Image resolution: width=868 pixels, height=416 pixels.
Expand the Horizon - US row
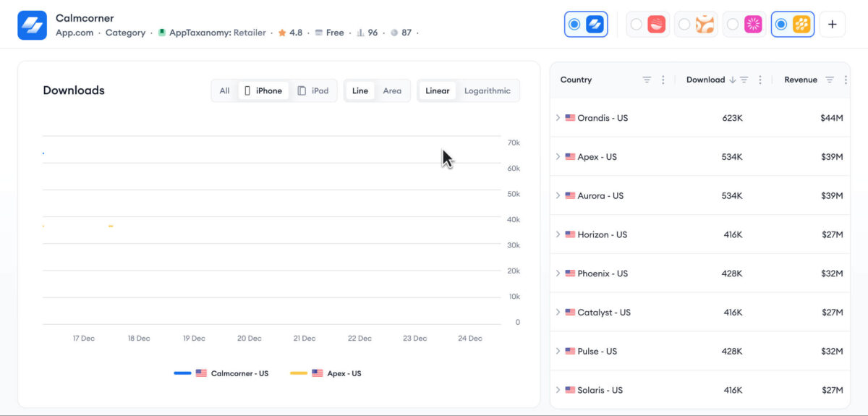click(x=558, y=234)
